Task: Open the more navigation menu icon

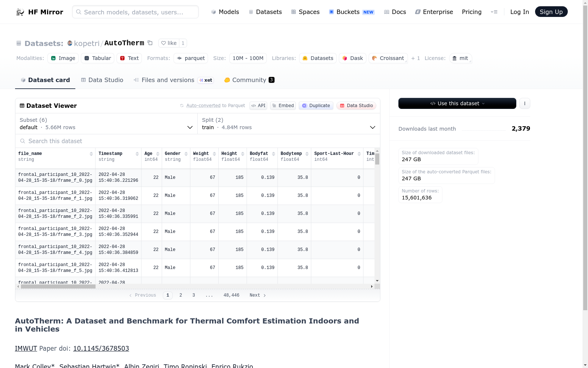Action: pos(494,12)
